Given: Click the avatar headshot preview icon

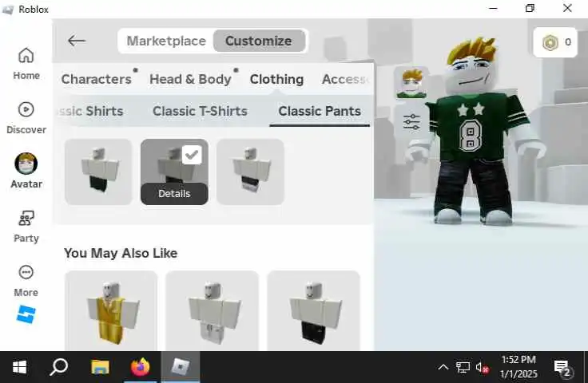Looking at the screenshot, I should pos(411,83).
